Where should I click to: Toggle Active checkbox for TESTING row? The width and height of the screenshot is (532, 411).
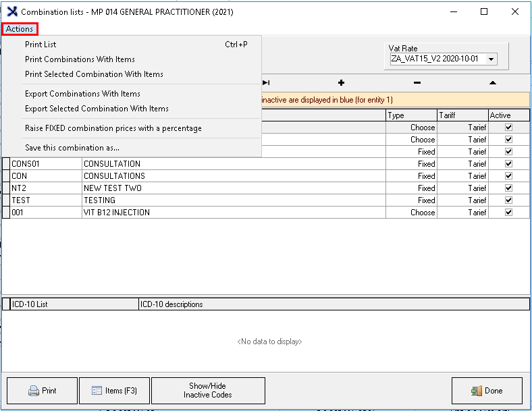(508, 200)
